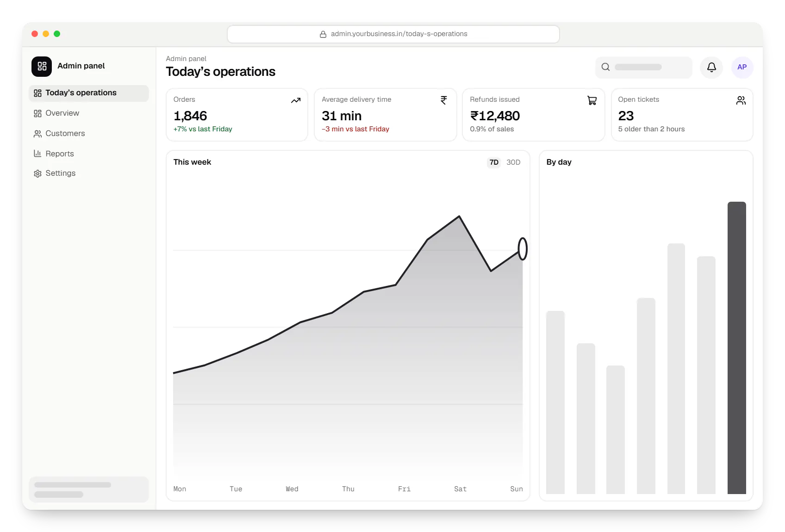Click the cart icon on Refunds issued card
The image size is (785, 532).
[592, 100]
